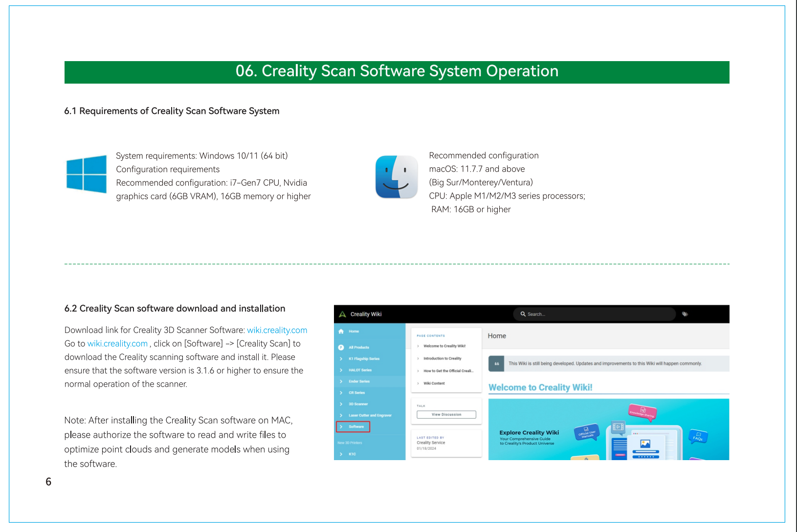Click the '6.2 Creality Scan software download and installation' heading
Screen dimensions: 797x532
175,309
